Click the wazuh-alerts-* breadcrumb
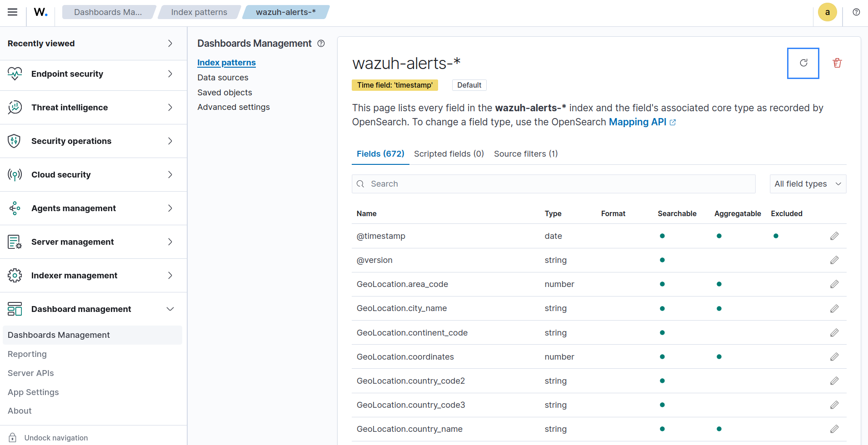The height and width of the screenshot is (445, 868). (285, 12)
